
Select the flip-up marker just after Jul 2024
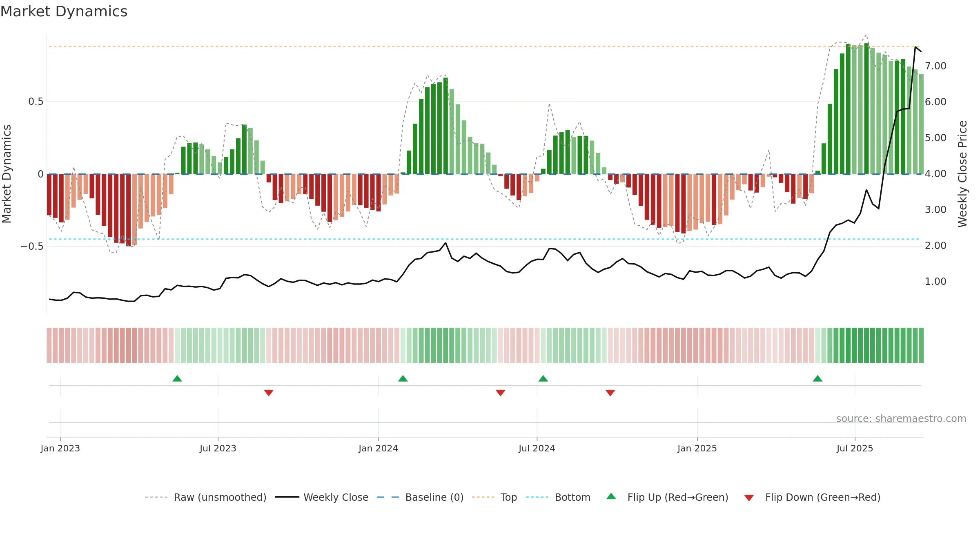tap(543, 378)
